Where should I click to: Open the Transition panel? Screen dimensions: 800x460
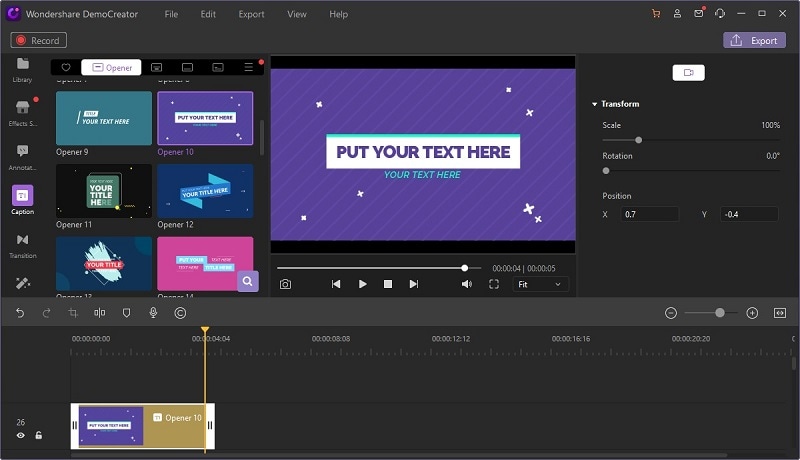(x=22, y=245)
